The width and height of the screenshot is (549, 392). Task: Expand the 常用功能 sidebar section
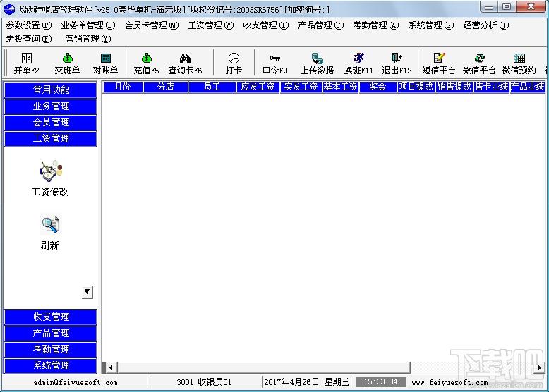(50, 90)
